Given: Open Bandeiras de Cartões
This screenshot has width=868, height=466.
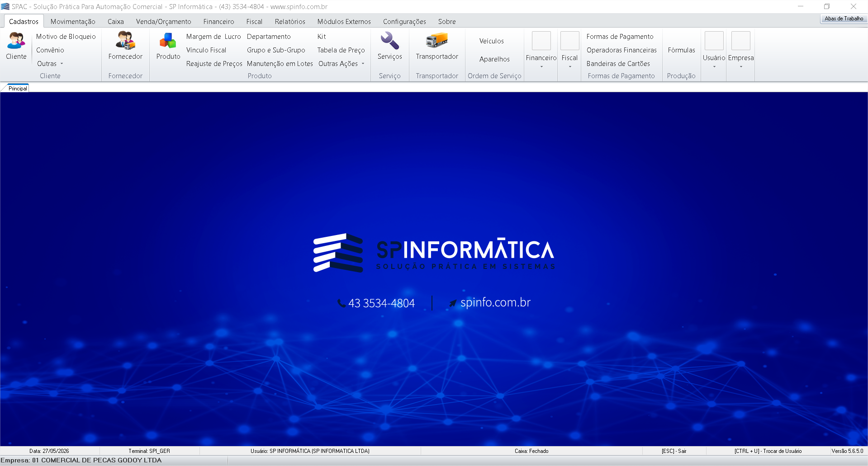Looking at the screenshot, I should pyautogui.click(x=618, y=64).
